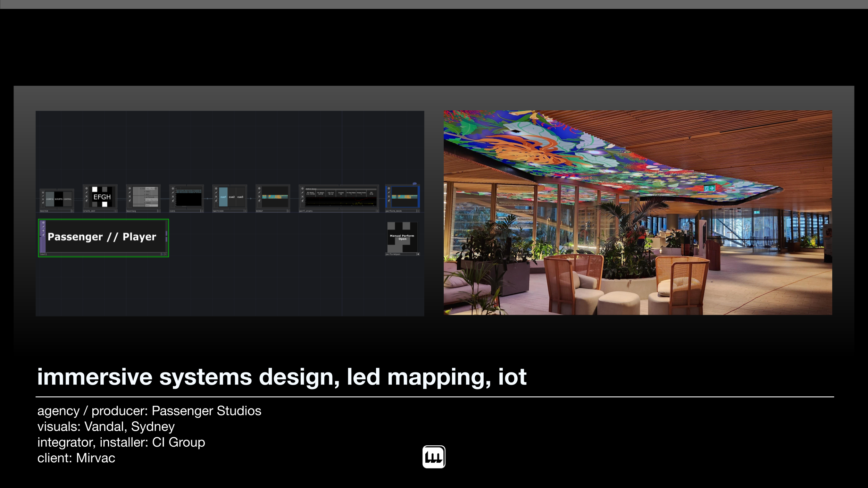This screenshot has height=488, width=868.
Task: Click the viewer flag on text1 node
Action: coord(43,222)
